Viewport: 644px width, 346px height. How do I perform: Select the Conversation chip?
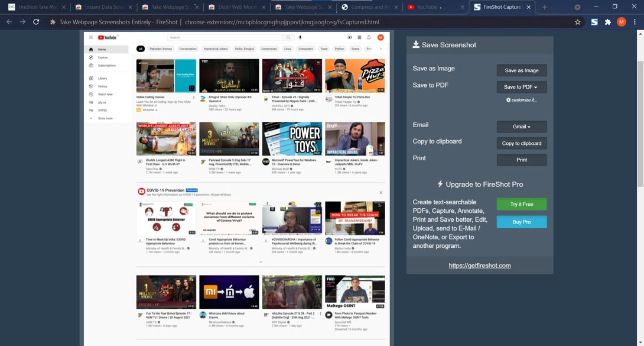(188, 49)
